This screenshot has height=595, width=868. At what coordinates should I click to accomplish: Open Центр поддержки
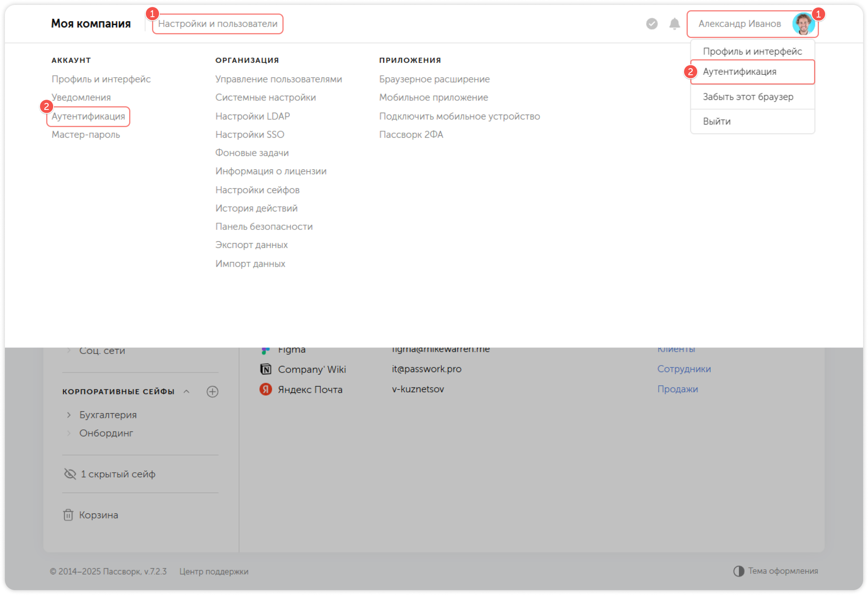click(x=214, y=571)
